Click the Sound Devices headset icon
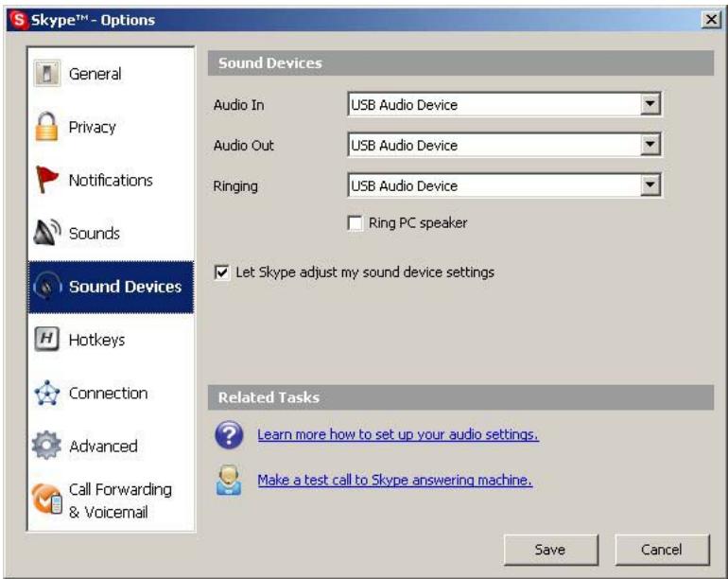Screen dimensions: 728x579 pos(47,287)
